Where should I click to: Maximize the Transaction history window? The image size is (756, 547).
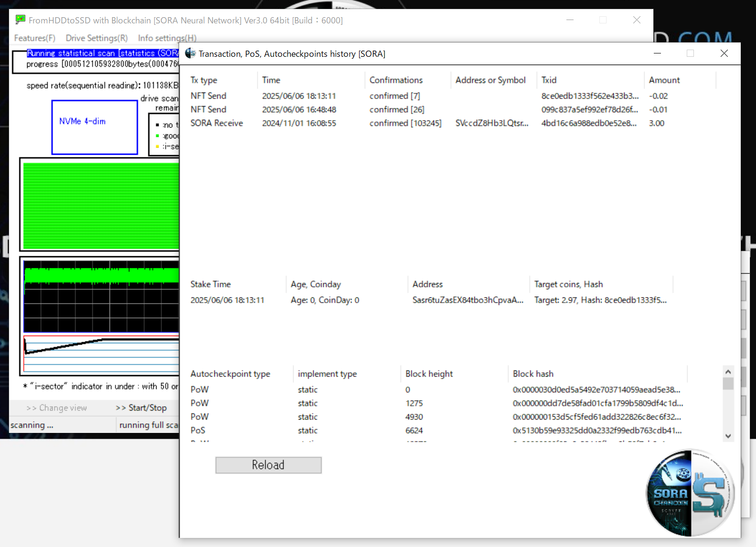[x=690, y=53]
